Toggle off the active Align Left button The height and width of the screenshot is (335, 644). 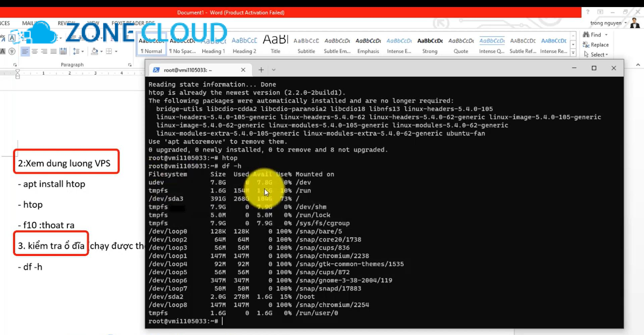(x=26, y=51)
